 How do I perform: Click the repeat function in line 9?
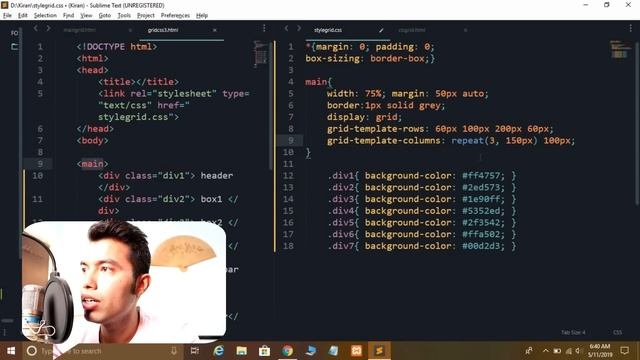467,141
